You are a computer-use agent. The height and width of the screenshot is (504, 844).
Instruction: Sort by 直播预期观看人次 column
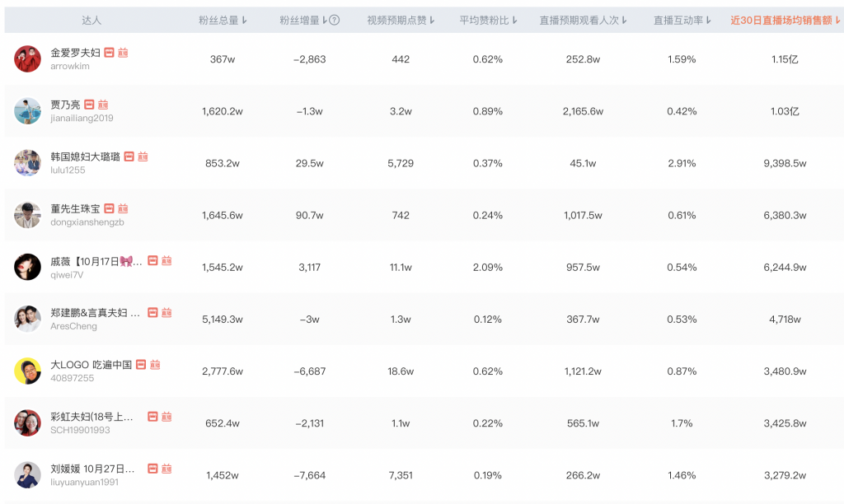pyautogui.click(x=583, y=20)
